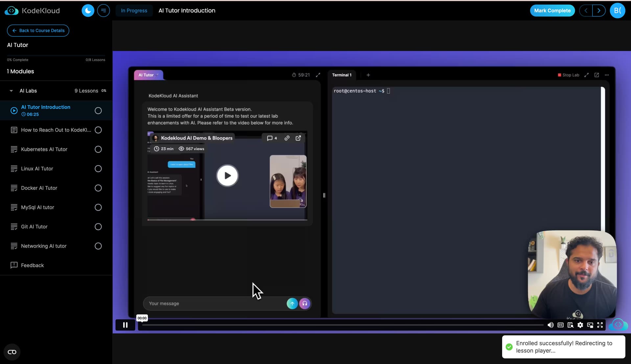Open the video transcript search icon
The image size is (631, 364).
coord(570,325)
